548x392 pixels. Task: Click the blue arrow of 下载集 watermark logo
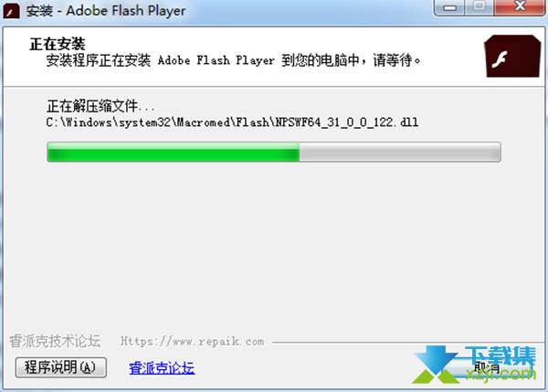click(x=436, y=360)
